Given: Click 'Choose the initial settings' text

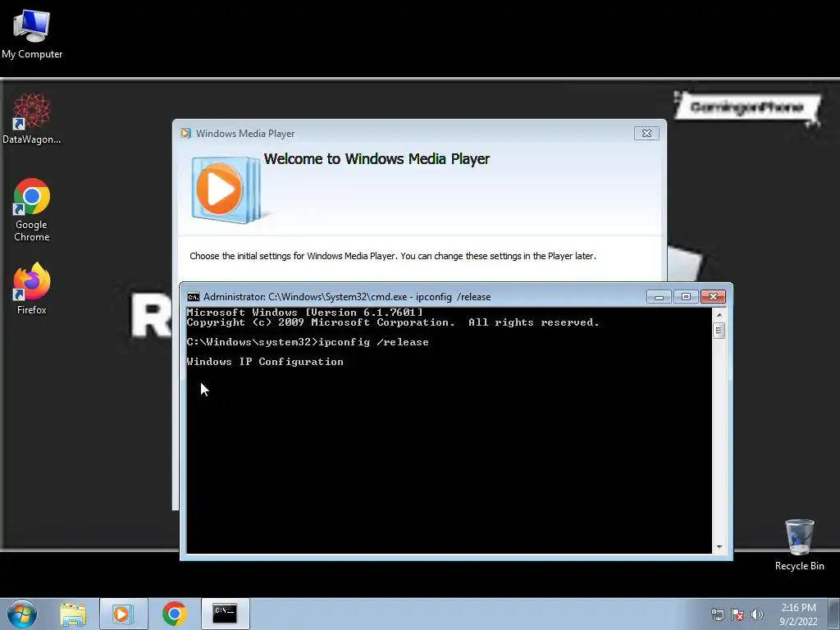Looking at the screenshot, I should click(x=393, y=256).
